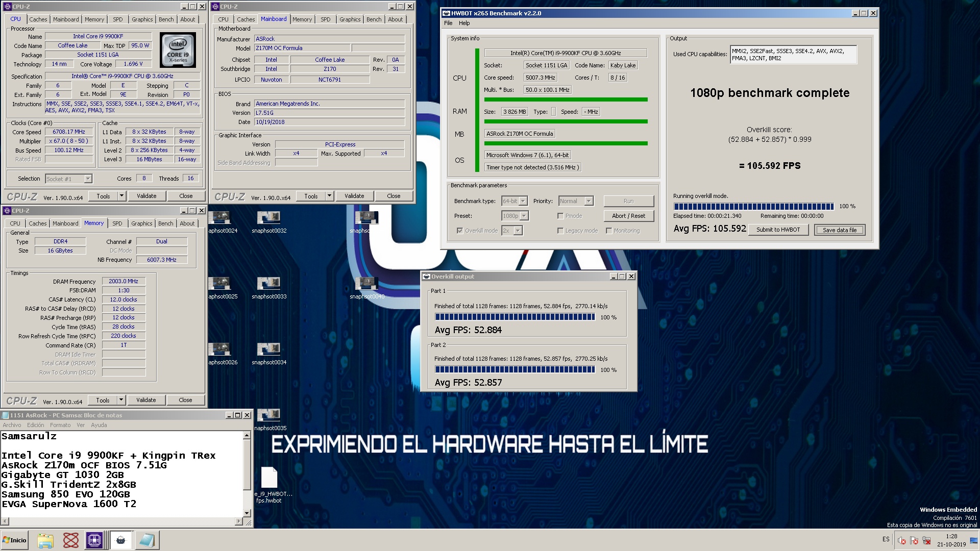The image size is (980, 551).
Task: Open the naphsot0035 desktop image
Action: click(x=269, y=419)
